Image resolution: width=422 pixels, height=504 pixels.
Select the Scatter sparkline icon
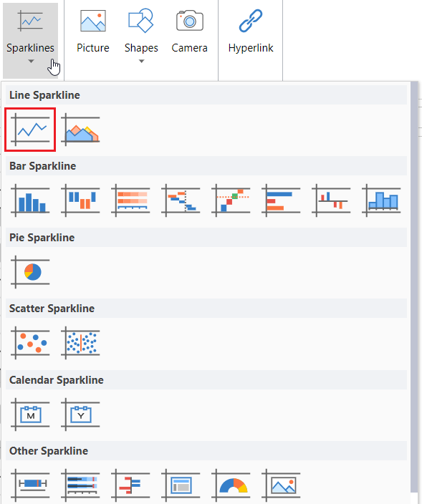[30, 343]
